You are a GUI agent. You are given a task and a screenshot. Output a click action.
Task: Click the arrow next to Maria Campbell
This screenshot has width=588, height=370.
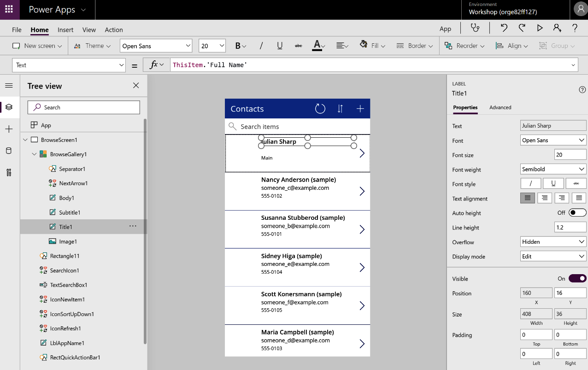pos(362,344)
